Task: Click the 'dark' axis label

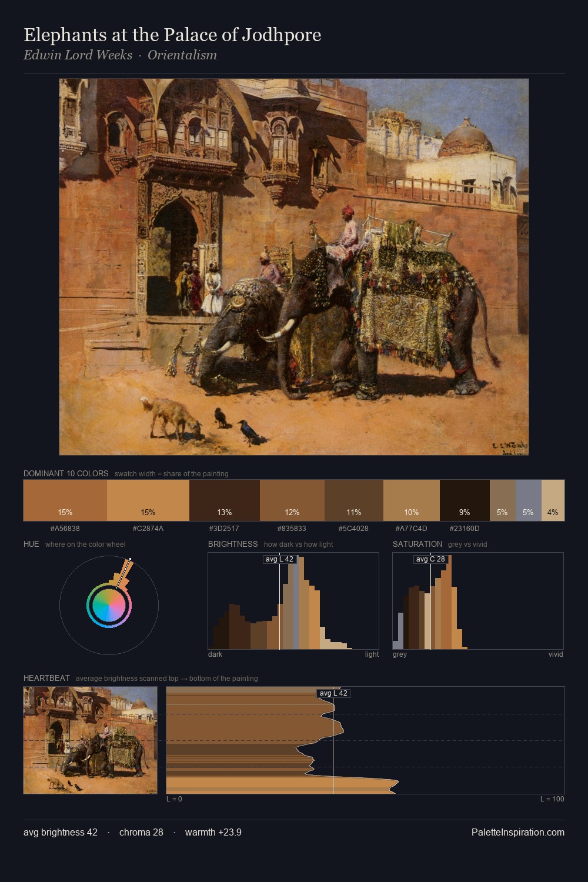Action: 215,654
